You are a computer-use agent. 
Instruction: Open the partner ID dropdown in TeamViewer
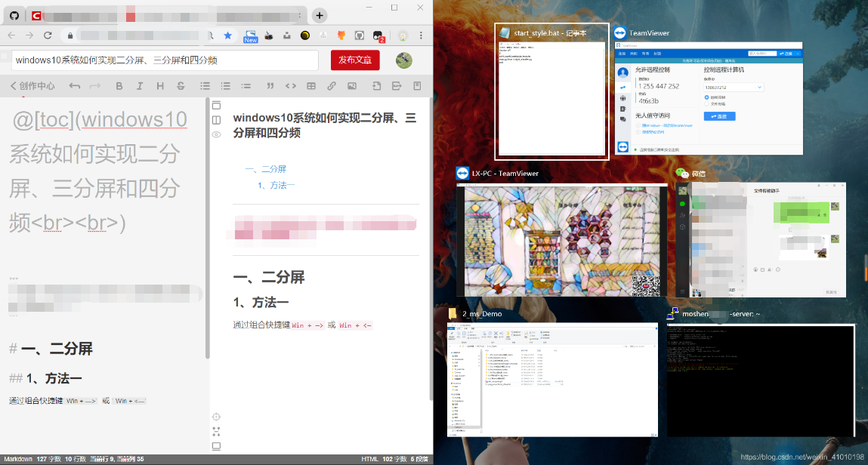(760, 88)
